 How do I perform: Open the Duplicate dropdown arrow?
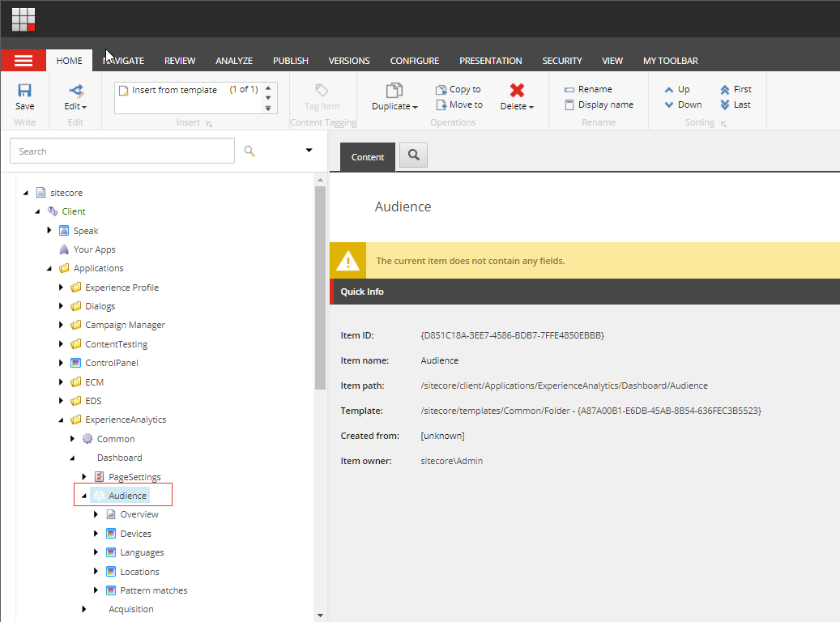click(416, 107)
